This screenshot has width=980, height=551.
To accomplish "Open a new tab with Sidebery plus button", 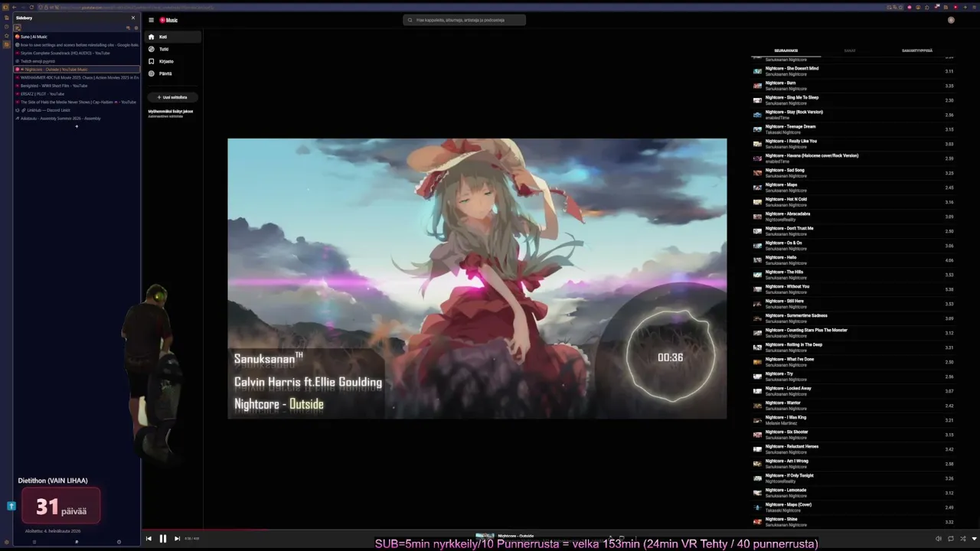I will tap(77, 126).
